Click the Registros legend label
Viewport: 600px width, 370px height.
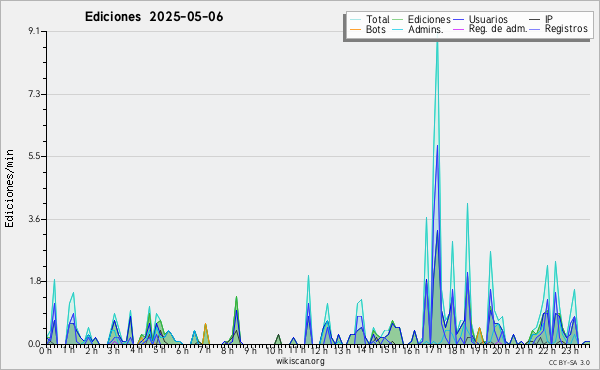pyautogui.click(x=566, y=29)
